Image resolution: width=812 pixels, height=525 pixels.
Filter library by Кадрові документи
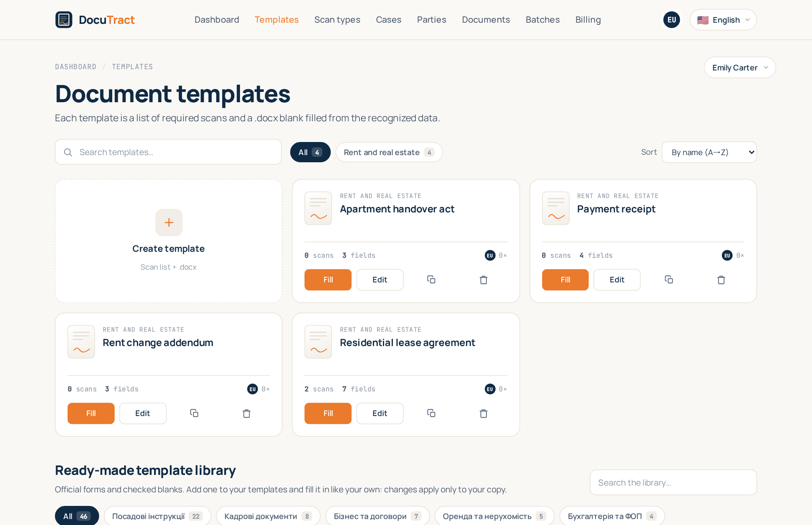(x=268, y=516)
